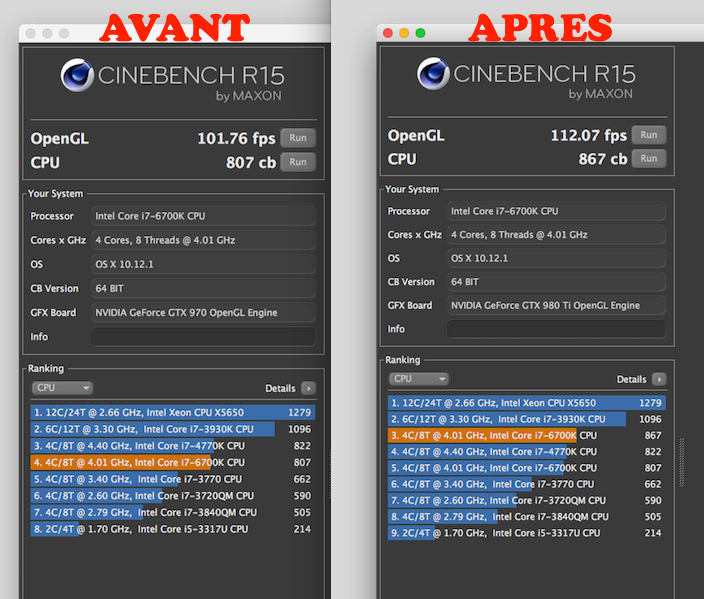Select i5-3317U row in left window

click(x=173, y=529)
